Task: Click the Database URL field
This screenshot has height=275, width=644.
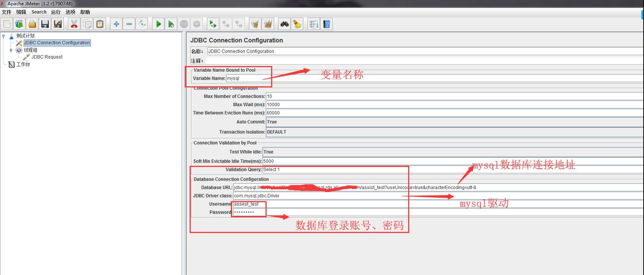Action: (438, 188)
